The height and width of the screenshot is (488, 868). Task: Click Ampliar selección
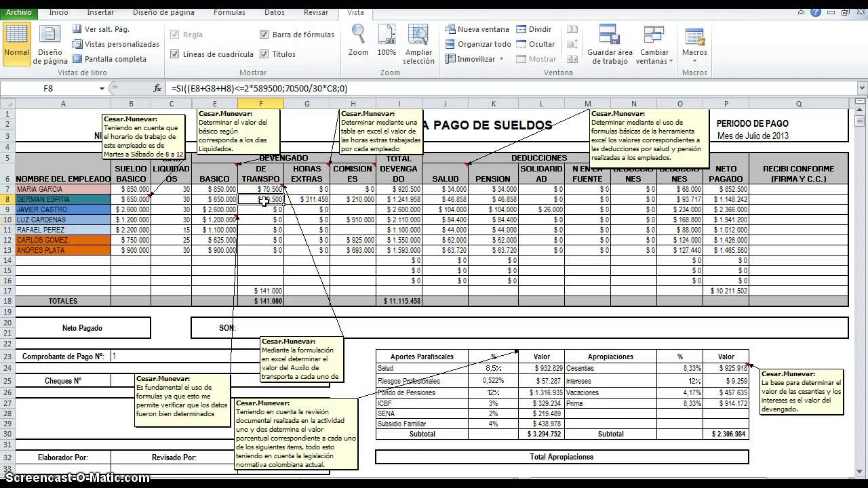pos(418,45)
